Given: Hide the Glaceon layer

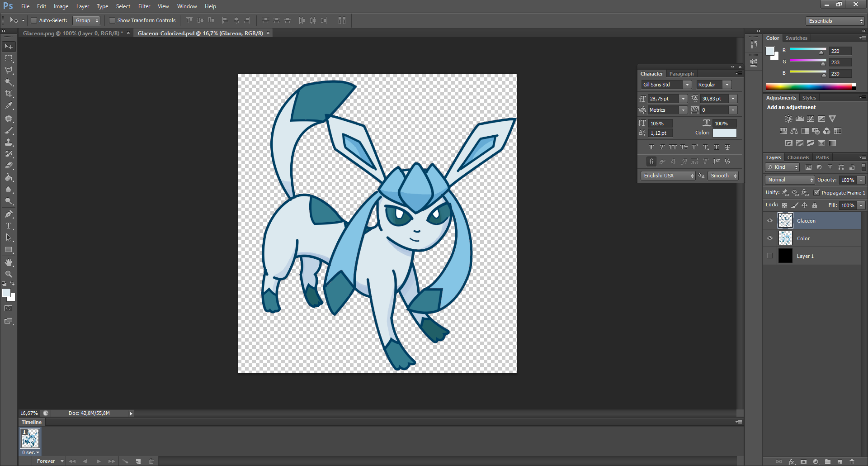Looking at the screenshot, I should [x=770, y=221].
